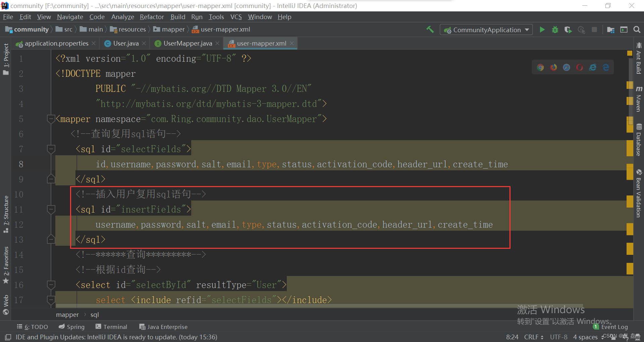This screenshot has height=342, width=644.
Task: Collapse fold end marker on line 13
Action: [51, 239]
